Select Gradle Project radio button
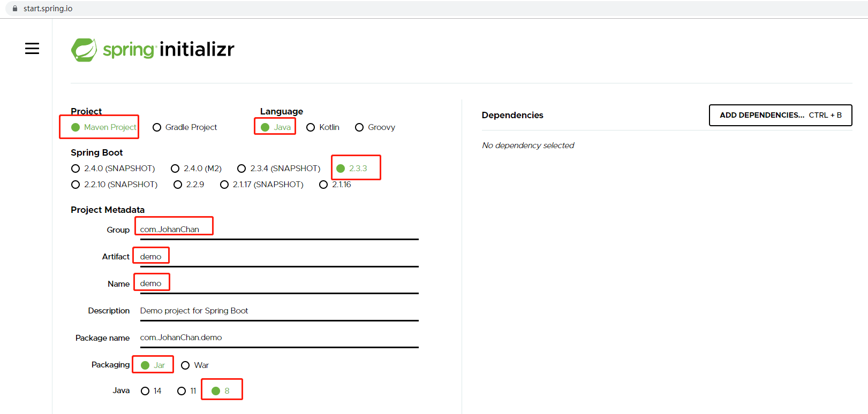 point(185,127)
